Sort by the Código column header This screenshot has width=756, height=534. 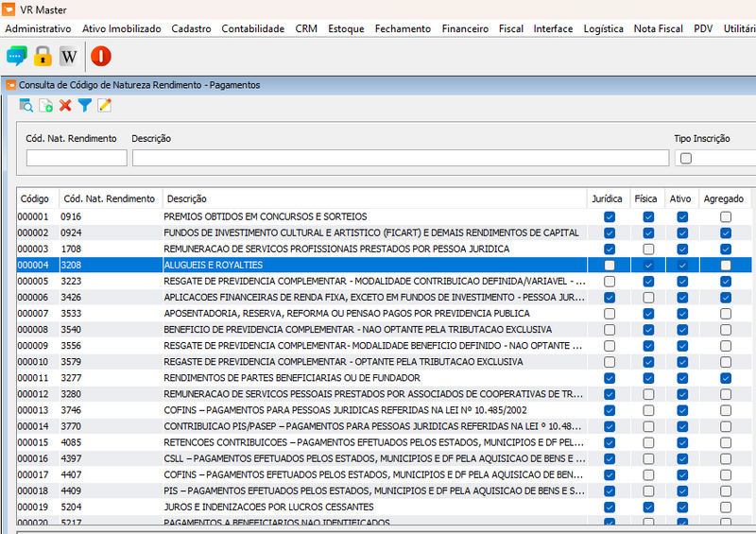click(x=38, y=198)
